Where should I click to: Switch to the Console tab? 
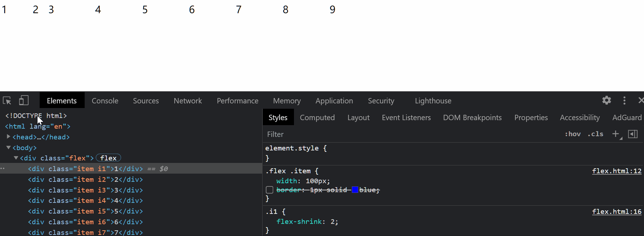click(105, 101)
